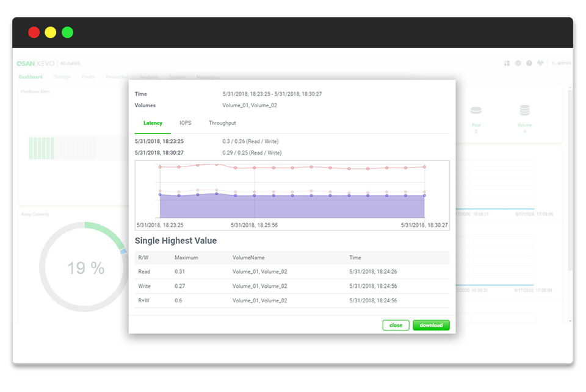Open the Protection menu
Screen dimensions: 586x392
pyautogui.click(x=117, y=77)
